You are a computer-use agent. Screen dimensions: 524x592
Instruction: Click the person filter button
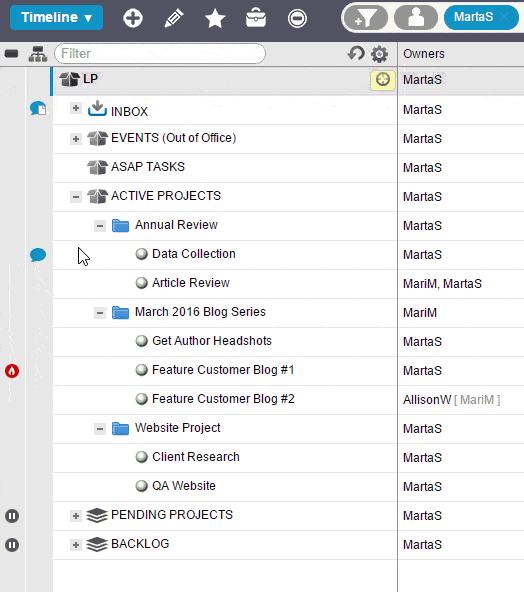click(416, 17)
